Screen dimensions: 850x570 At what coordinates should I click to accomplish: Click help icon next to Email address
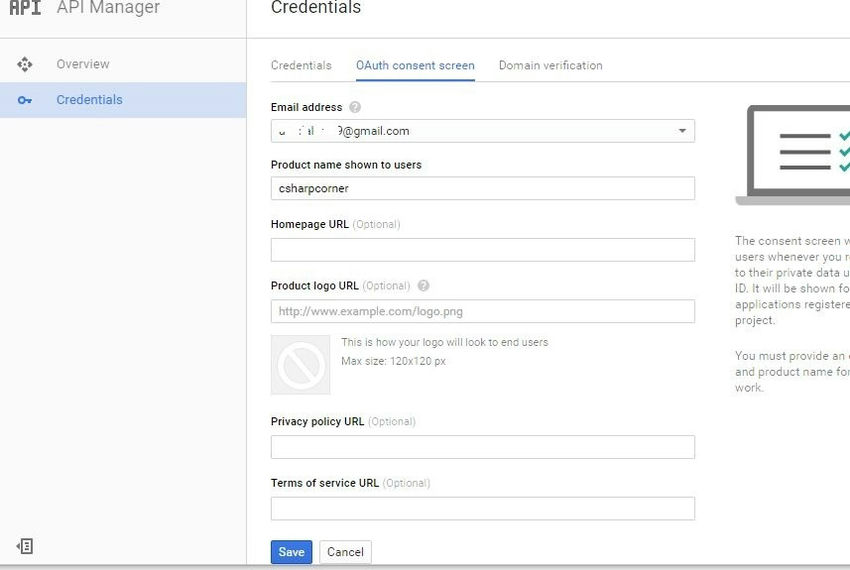tap(355, 108)
